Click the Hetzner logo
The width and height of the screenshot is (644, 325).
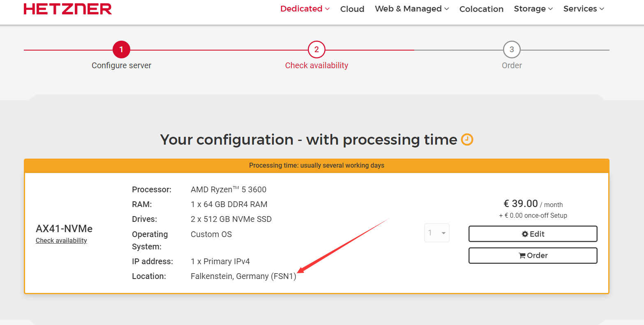click(x=68, y=9)
